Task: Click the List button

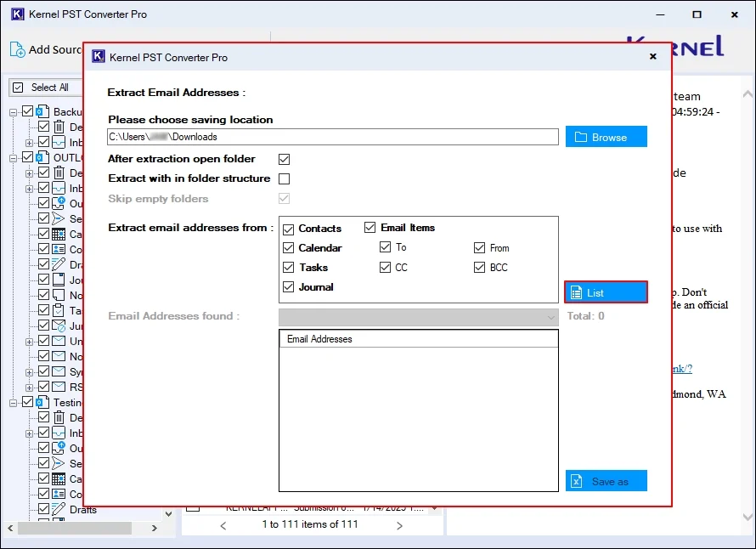Action: (x=606, y=292)
